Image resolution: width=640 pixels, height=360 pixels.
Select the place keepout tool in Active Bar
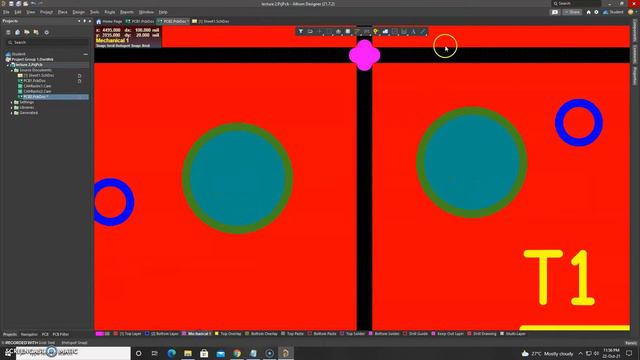pos(394,31)
